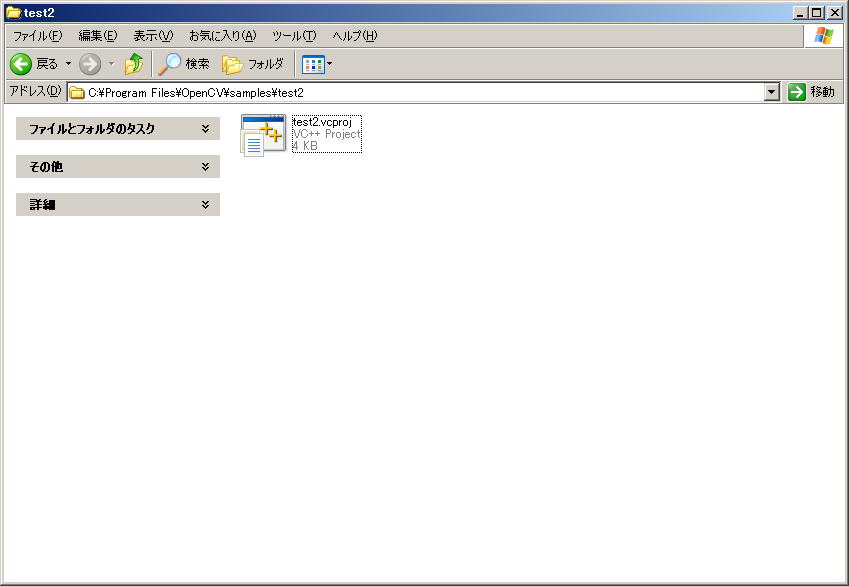The width and height of the screenshot is (849, 586).
Task: Maximize the test2 window
Action: [817, 12]
